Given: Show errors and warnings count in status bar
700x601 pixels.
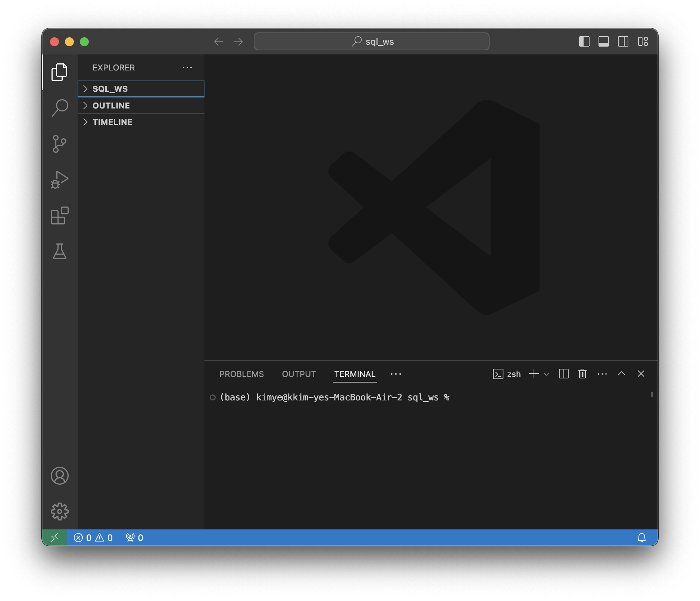Looking at the screenshot, I should [x=93, y=538].
